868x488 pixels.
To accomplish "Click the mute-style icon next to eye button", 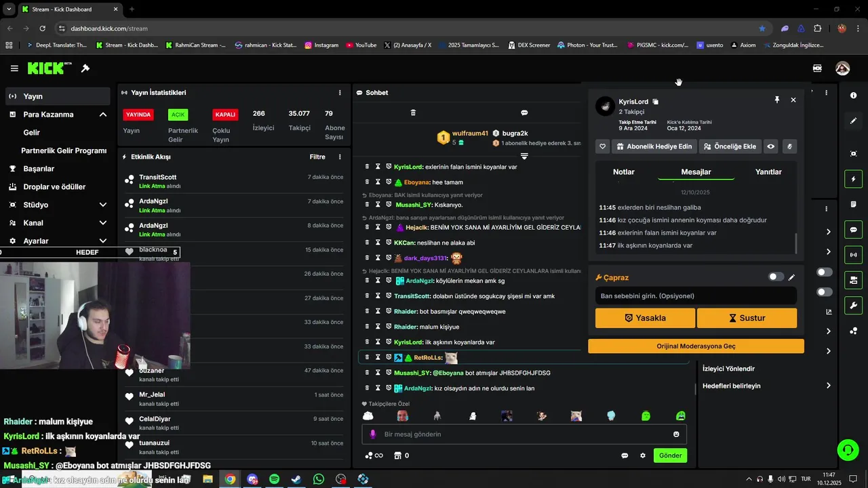I will [x=789, y=146].
